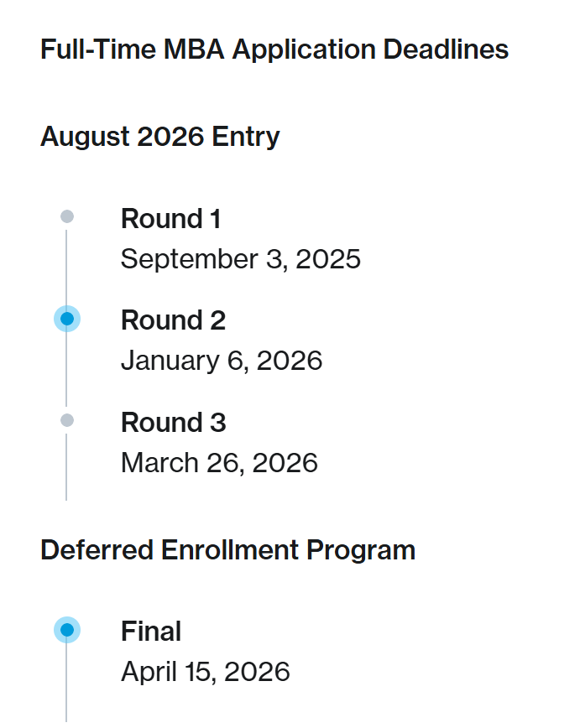Image resolution: width=580 pixels, height=728 pixels.
Task: Click the 'April 15, 2026' date
Action: [x=205, y=671]
